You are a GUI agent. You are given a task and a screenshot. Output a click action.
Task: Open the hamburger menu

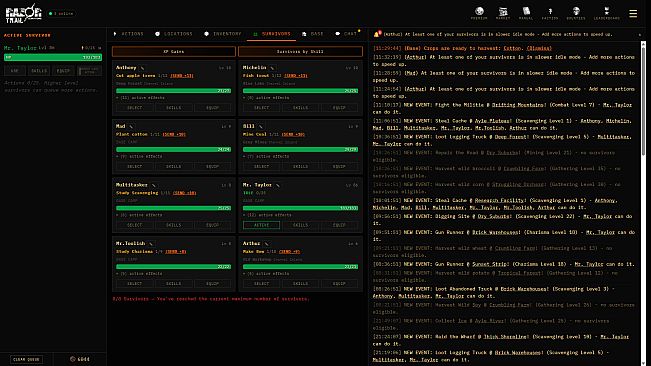point(633,14)
